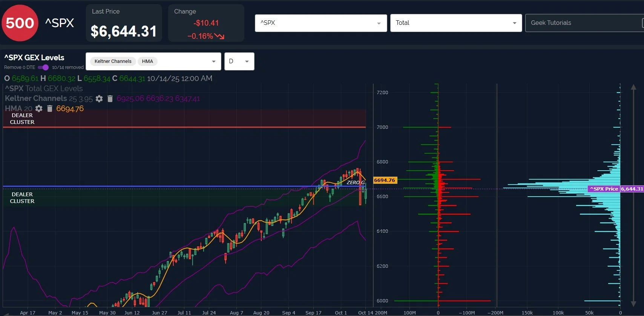Click the 6694.76 HMA price tag

click(385, 180)
